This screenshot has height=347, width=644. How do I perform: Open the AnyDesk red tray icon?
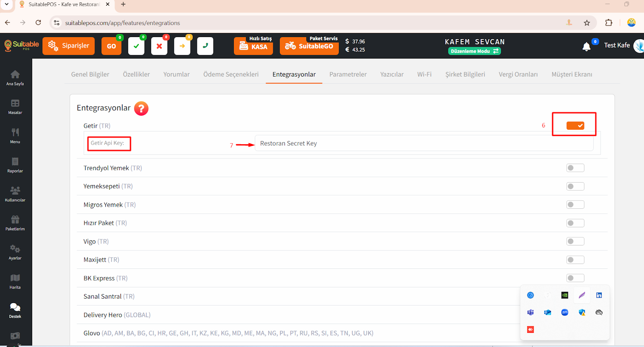click(530, 329)
